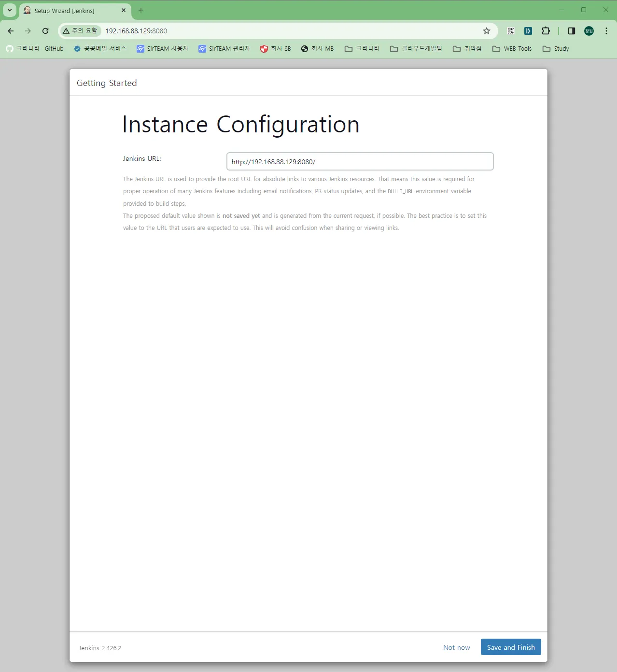Image resolution: width=617 pixels, height=672 pixels.
Task: Open the tab search dropdown arrow
Action: 10,10
